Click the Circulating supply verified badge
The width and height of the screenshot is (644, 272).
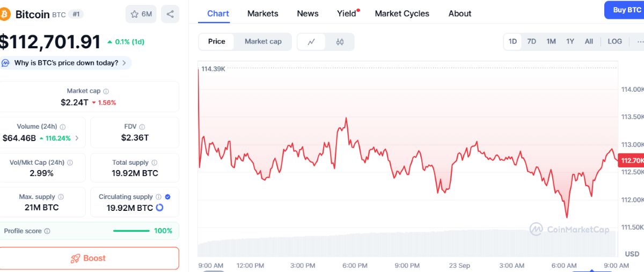[x=167, y=197]
